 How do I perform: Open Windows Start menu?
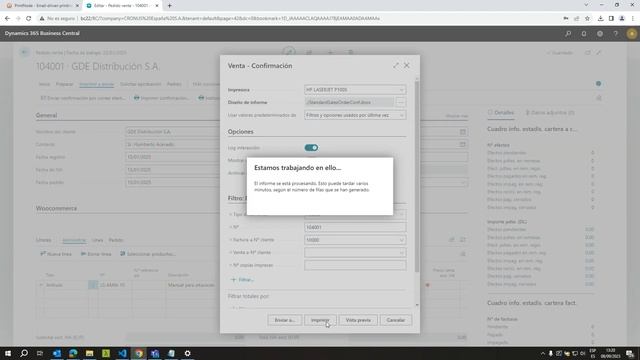[8, 353]
